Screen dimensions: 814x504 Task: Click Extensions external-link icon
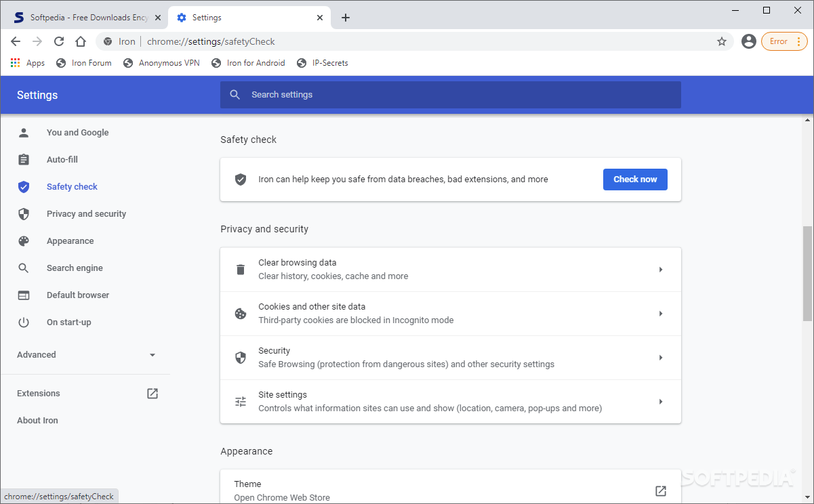[152, 394]
